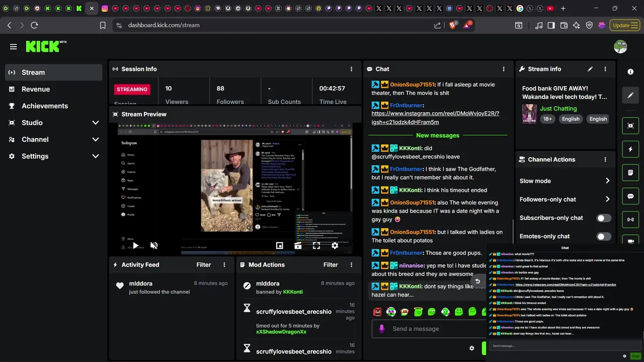Open the hamburger menu beside Kick logo

pyautogui.click(x=14, y=47)
